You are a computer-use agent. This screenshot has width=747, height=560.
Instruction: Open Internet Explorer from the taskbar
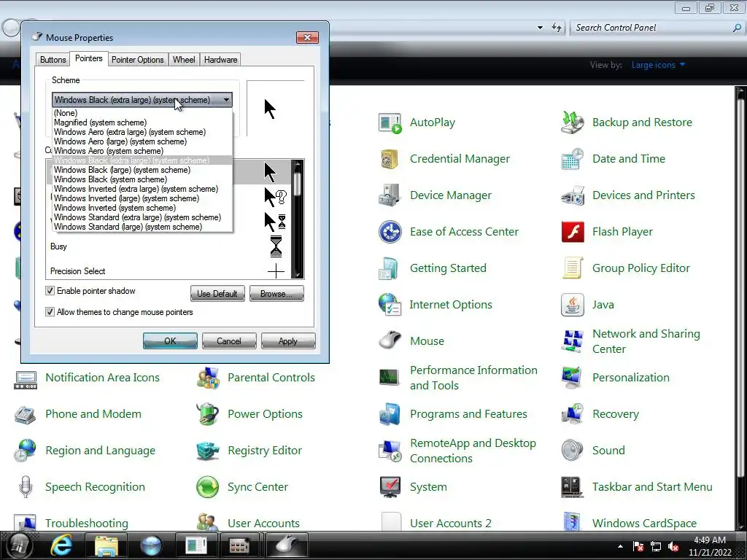[x=62, y=545]
